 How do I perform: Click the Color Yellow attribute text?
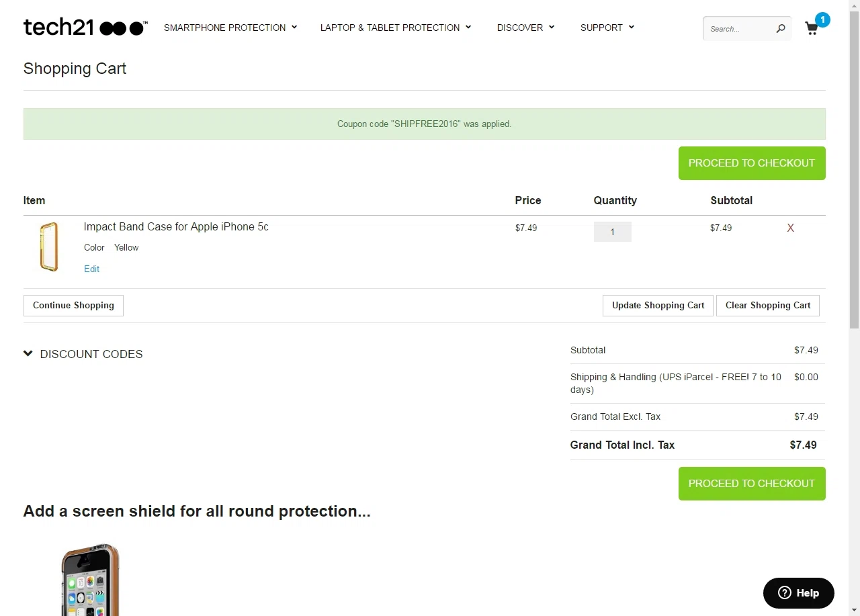(x=111, y=247)
